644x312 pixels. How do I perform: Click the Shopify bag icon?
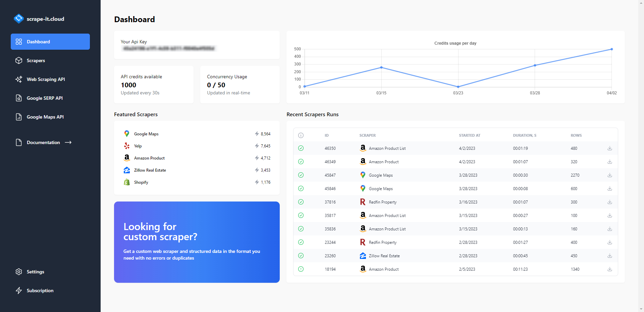pyautogui.click(x=127, y=182)
